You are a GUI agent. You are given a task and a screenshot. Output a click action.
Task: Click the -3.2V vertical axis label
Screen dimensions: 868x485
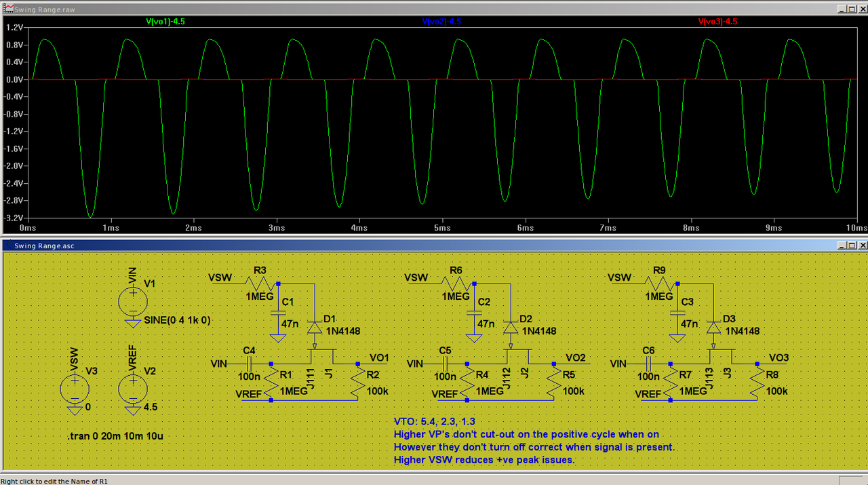(x=14, y=218)
